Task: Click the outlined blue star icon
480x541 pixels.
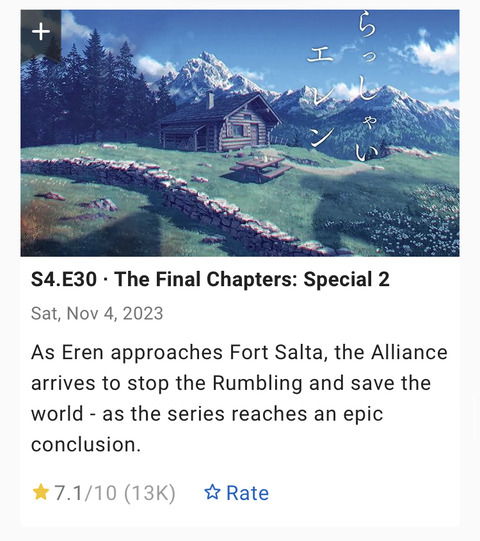Action: click(212, 492)
